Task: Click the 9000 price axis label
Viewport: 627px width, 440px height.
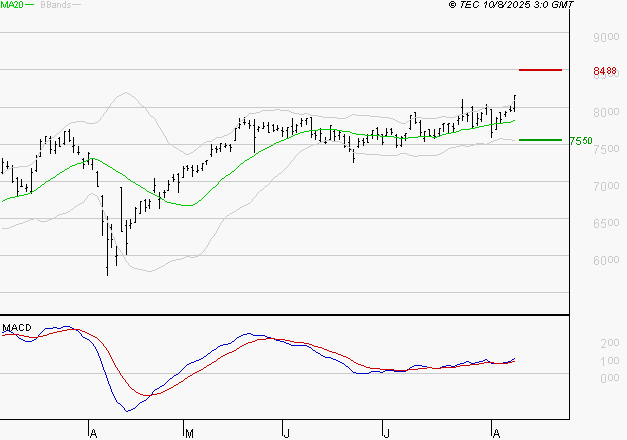Action: pos(606,38)
